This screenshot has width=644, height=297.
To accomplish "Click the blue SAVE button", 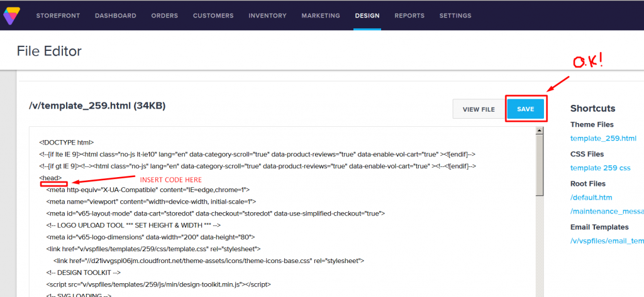I will click(526, 109).
